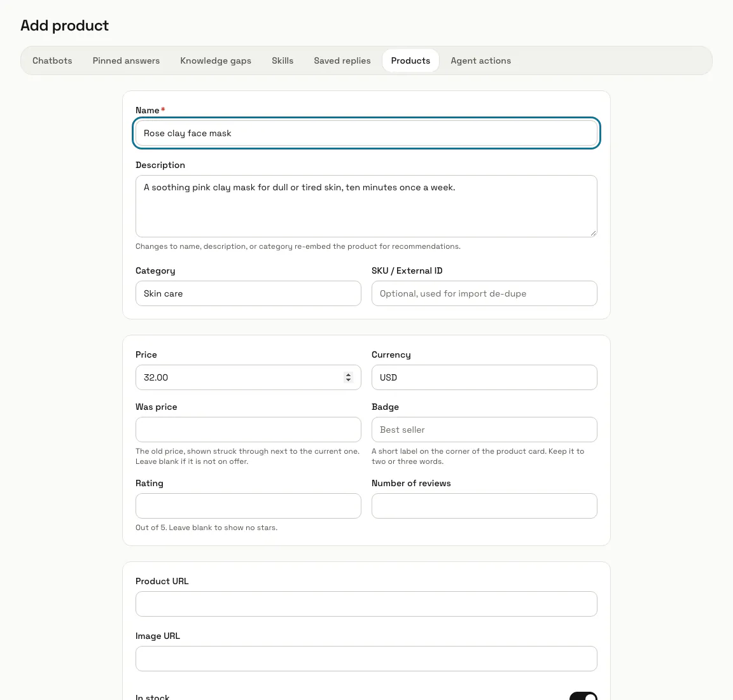The height and width of the screenshot is (700, 733).
Task: Click the Price stepper arrows
Action: 348,377
